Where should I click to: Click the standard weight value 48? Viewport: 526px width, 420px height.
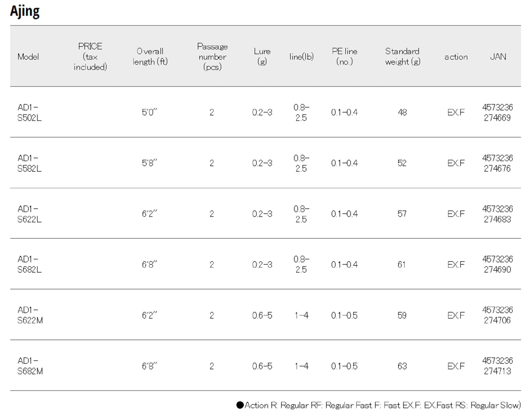tap(402, 112)
